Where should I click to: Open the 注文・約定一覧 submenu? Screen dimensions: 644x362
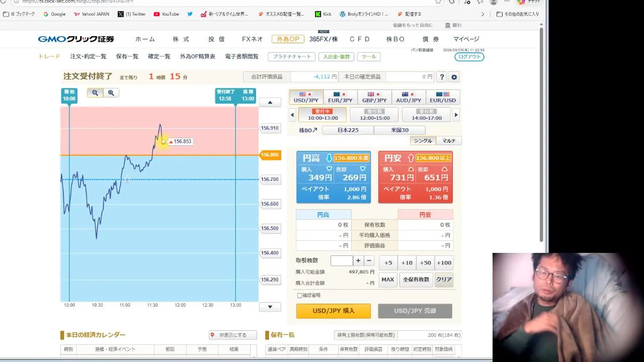[x=88, y=57]
